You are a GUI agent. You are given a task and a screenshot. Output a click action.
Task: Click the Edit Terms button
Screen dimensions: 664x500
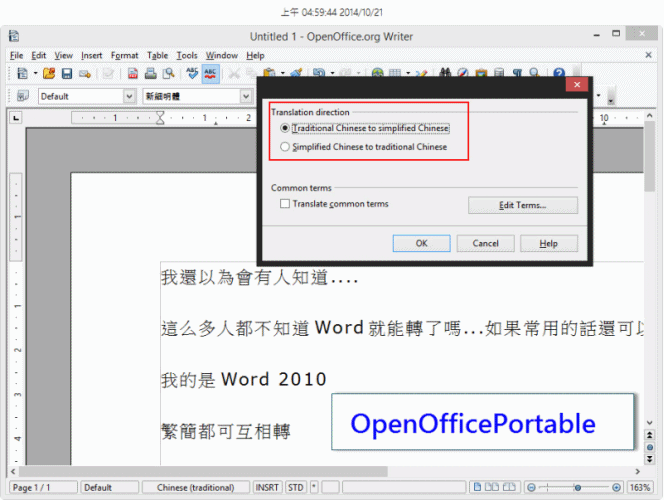point(523,205)
